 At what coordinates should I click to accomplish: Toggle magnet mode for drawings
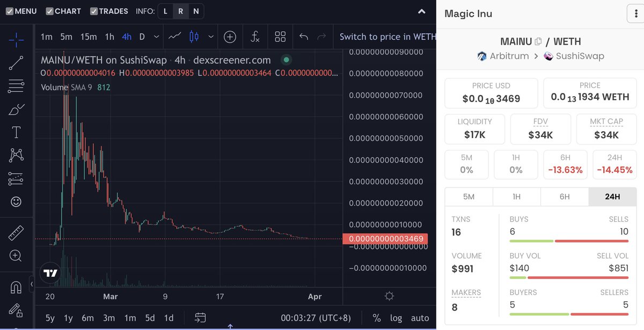pyautogui.click(x=16, y=288)
